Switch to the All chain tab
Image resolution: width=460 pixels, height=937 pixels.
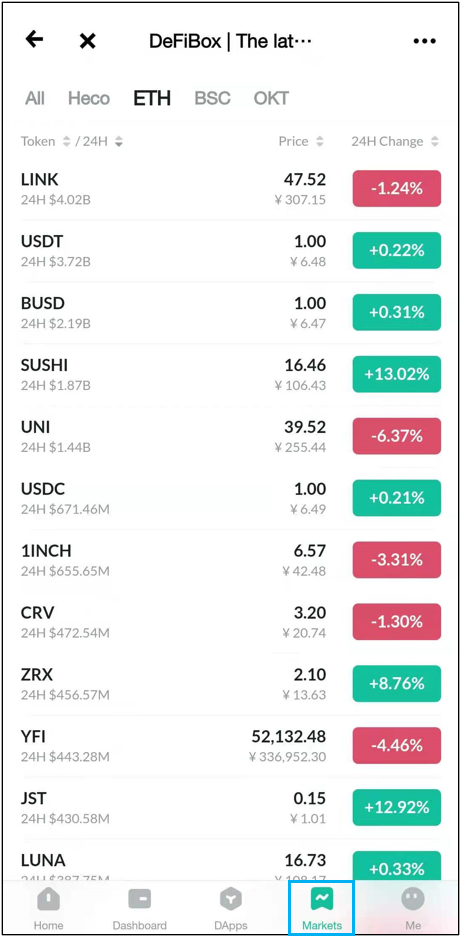coord(35,98)
